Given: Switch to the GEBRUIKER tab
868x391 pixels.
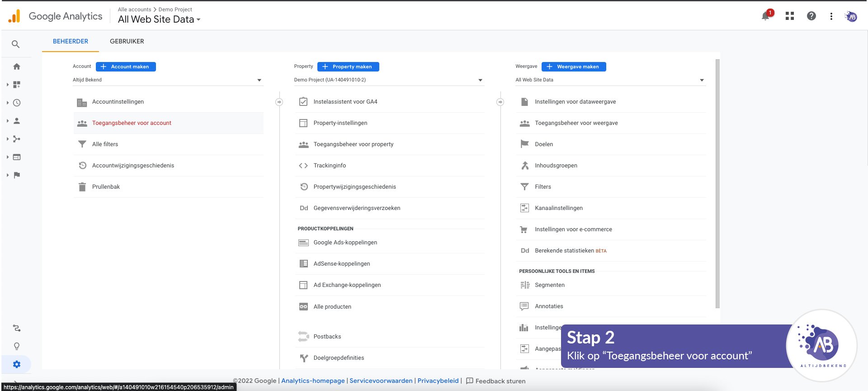Looking at the screenshot, I should point(127,41).
